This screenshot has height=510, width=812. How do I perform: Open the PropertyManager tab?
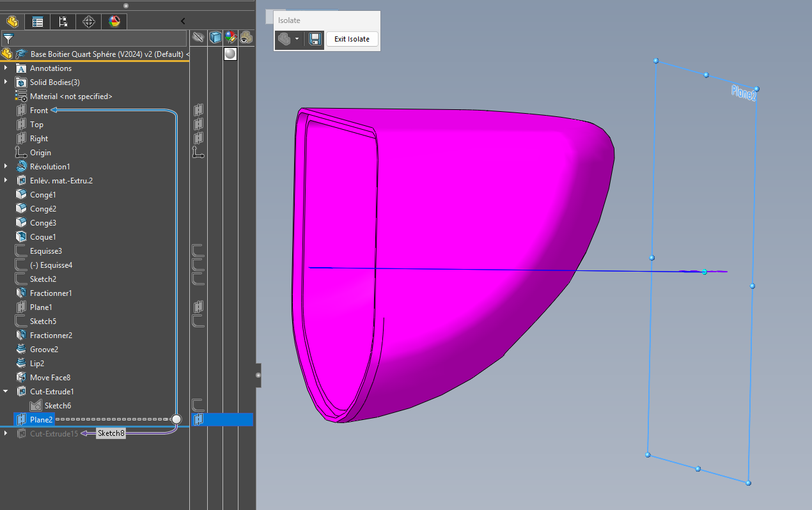point(38,22)
